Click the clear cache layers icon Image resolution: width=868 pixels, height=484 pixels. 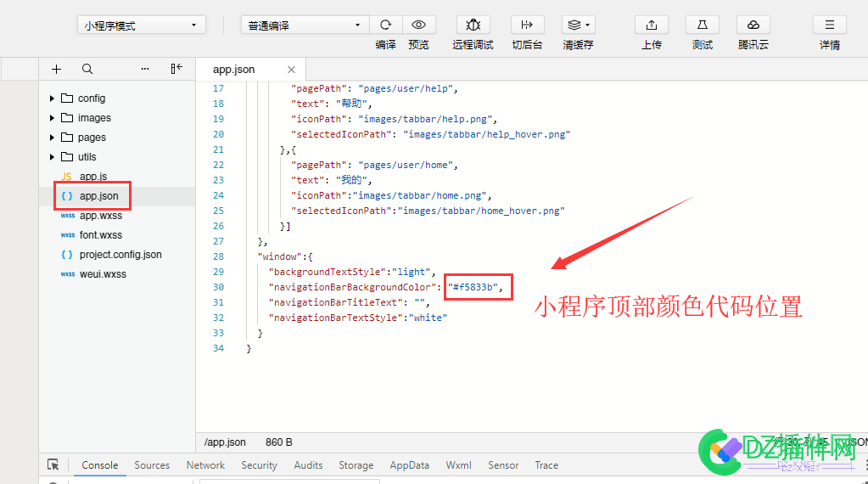tap(574, 25)
